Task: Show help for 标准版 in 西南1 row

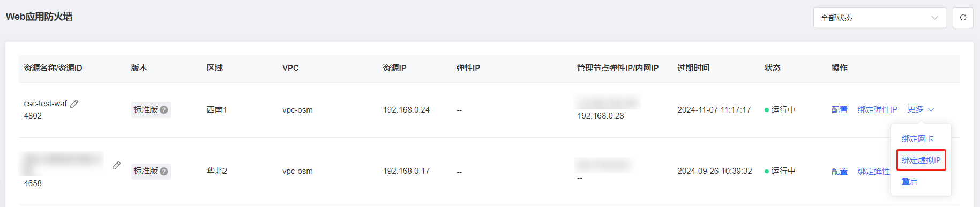Action: pos(164,110)
